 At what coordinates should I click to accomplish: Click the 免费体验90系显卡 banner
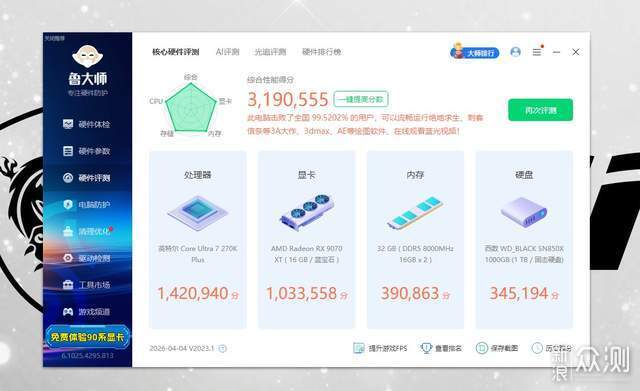click(87, 337)
